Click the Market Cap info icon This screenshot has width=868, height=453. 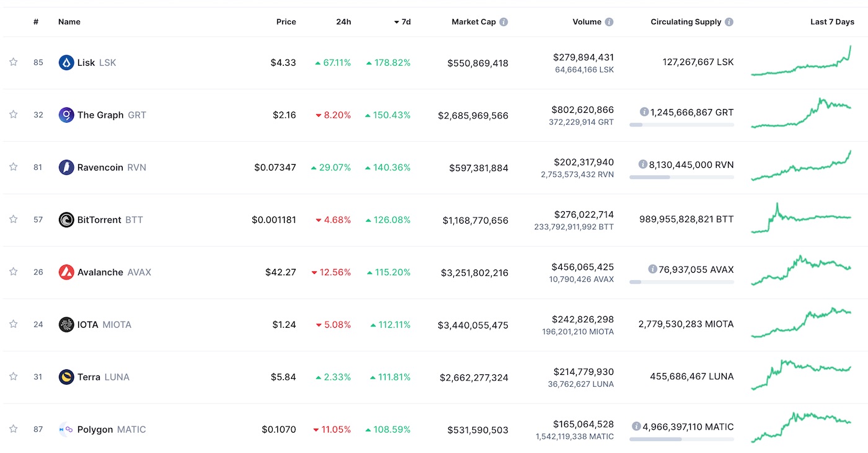click(503, 22)
